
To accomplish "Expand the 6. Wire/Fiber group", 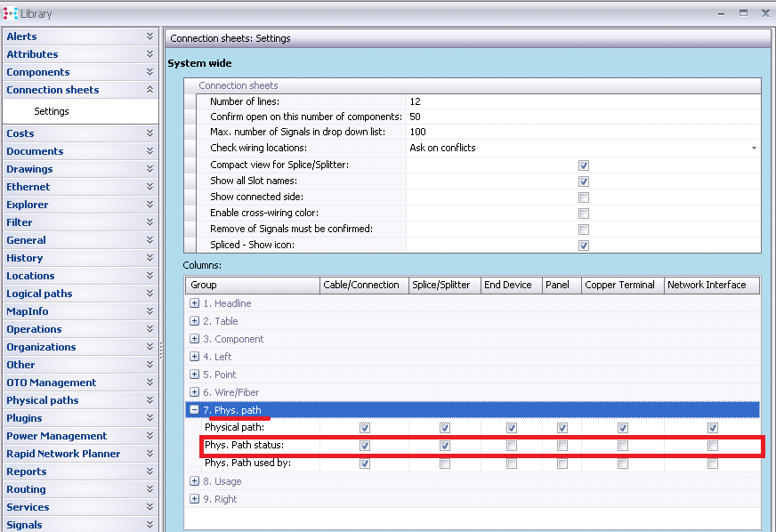I will pyautogui.click(x=195, y=392).
